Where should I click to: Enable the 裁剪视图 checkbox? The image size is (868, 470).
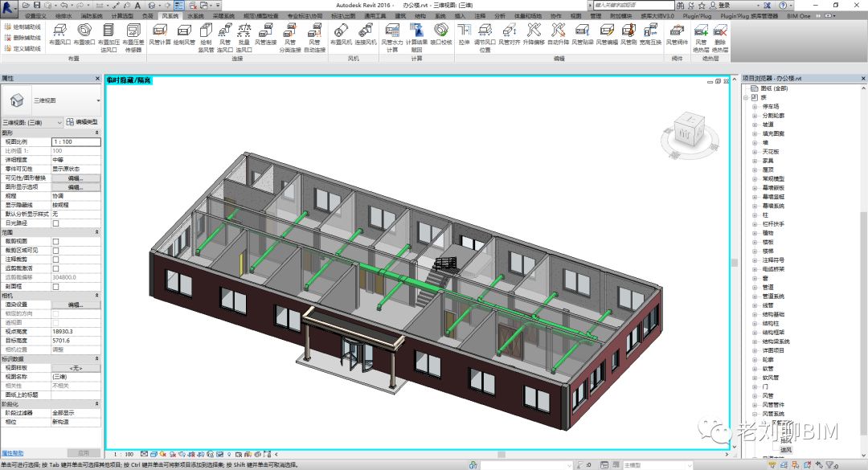click(55, 241)
